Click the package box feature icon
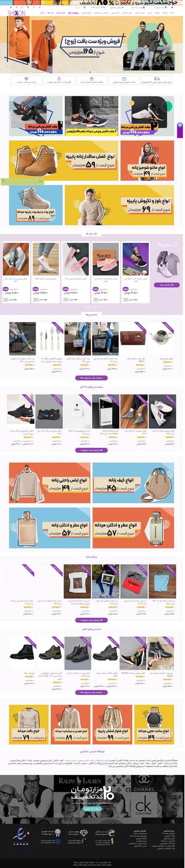This screenshot has height=868, width=185. [x=26, y=79]
